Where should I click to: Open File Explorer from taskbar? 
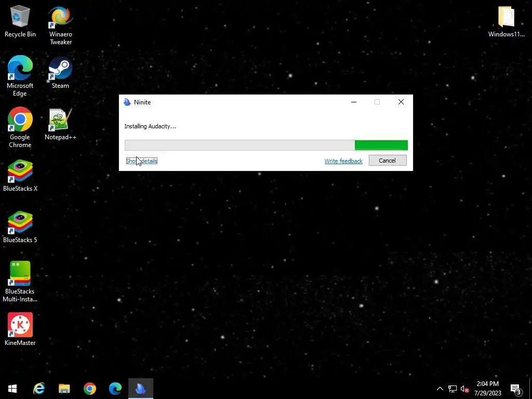click(x=64, y=389)
